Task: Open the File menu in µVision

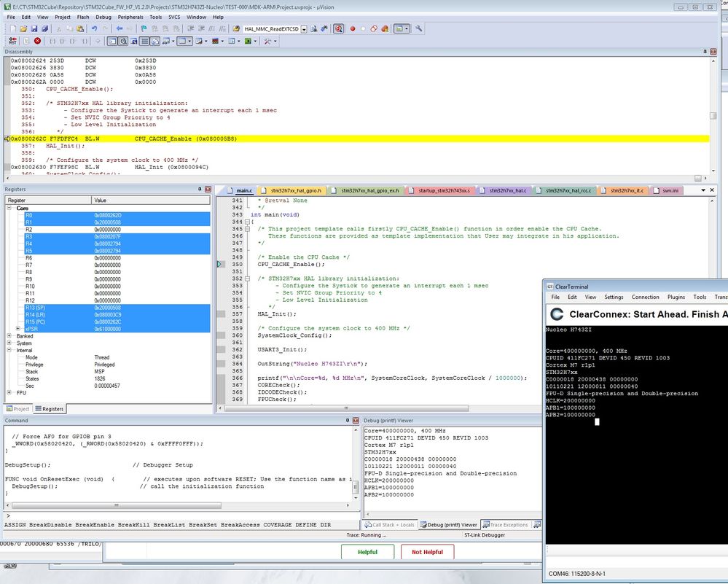Action: pyautogui.click(x=11, y=17)
